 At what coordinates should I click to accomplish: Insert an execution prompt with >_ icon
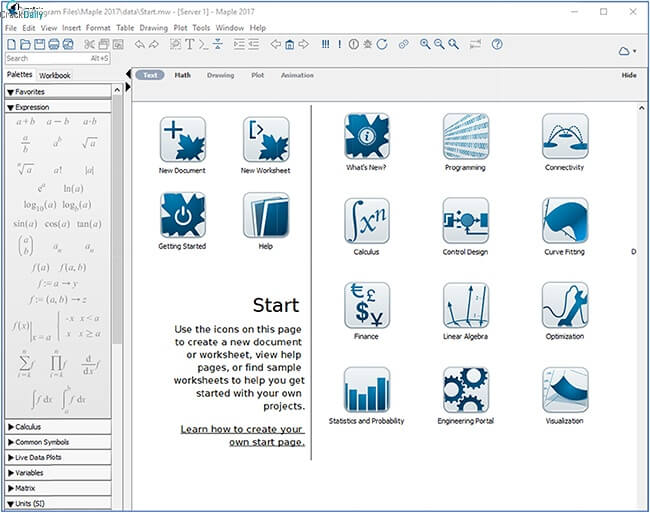coord(203,44)
